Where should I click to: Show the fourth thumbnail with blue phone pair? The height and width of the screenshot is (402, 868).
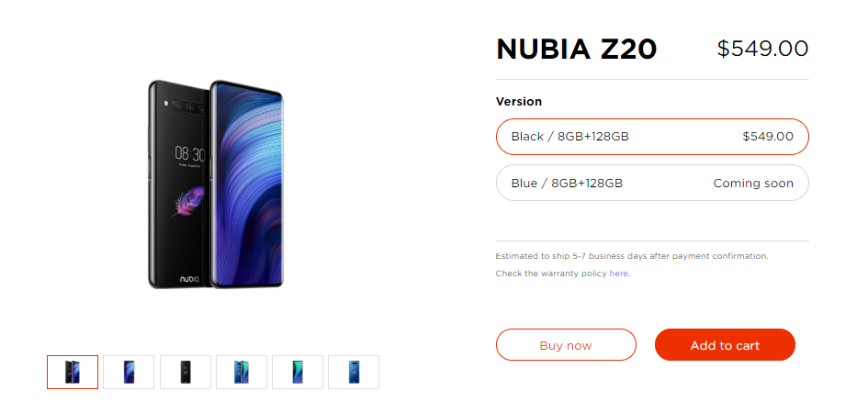[241, 372]
